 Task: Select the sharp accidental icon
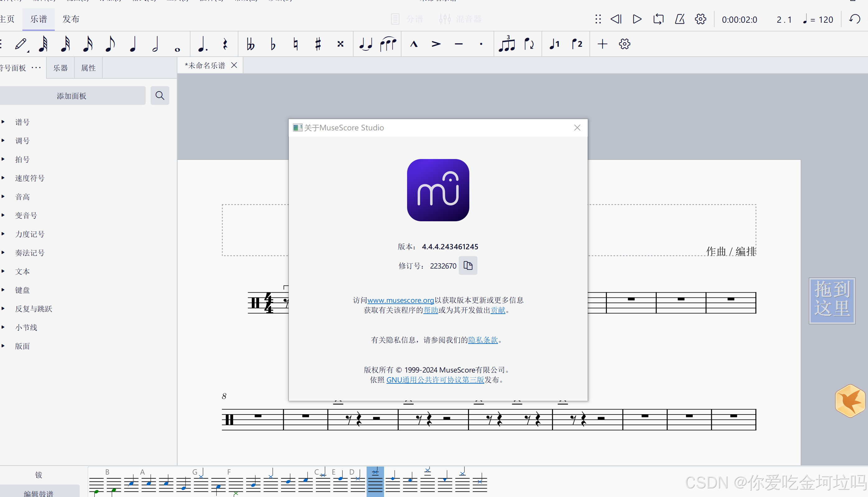point(318,44)
